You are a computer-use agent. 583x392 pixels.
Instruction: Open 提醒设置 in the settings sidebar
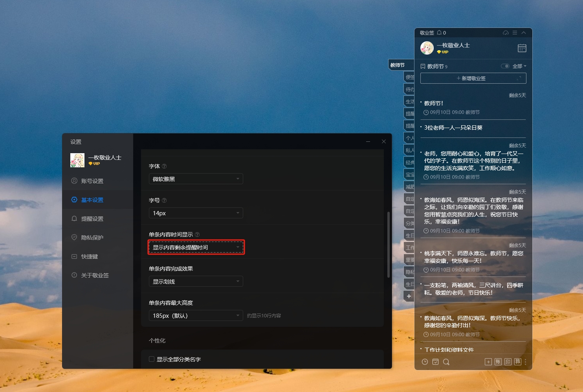98,219
